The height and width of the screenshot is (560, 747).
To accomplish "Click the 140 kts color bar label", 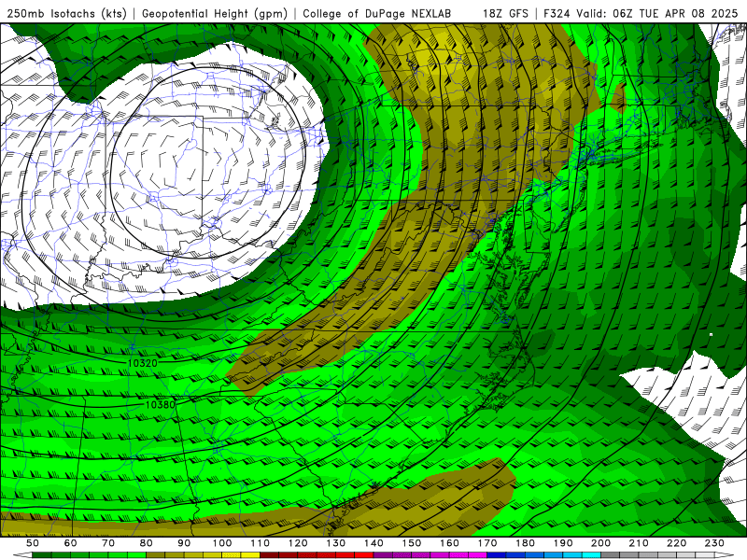I will click(x=373, y=543).
